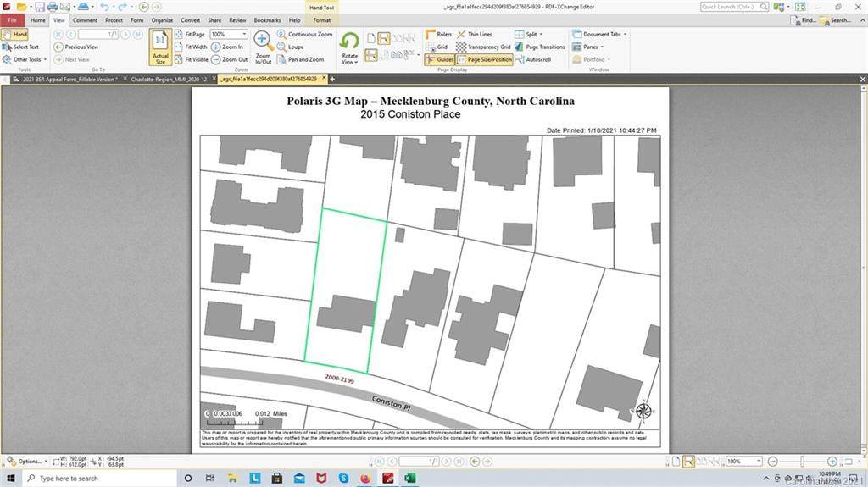Open the Rotate View dropdown

349,48
